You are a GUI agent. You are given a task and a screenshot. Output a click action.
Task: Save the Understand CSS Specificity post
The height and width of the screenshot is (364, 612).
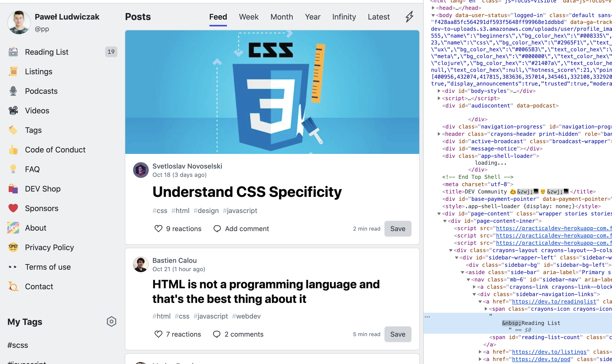tap(398, 229)
